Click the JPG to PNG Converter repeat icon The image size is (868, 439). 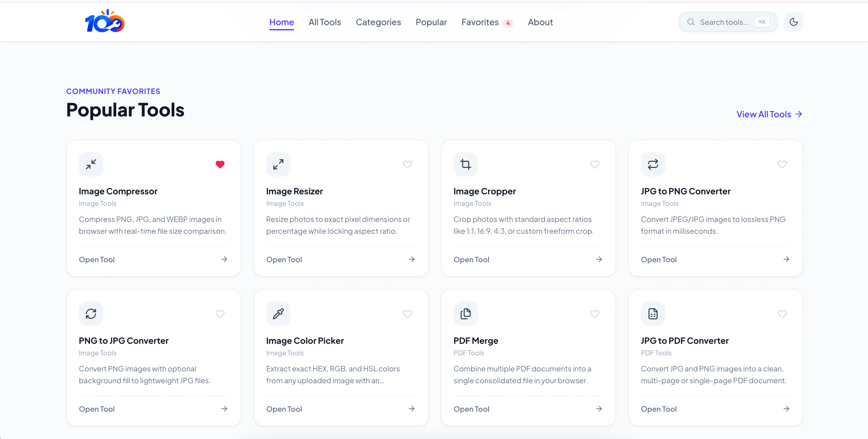653,164
